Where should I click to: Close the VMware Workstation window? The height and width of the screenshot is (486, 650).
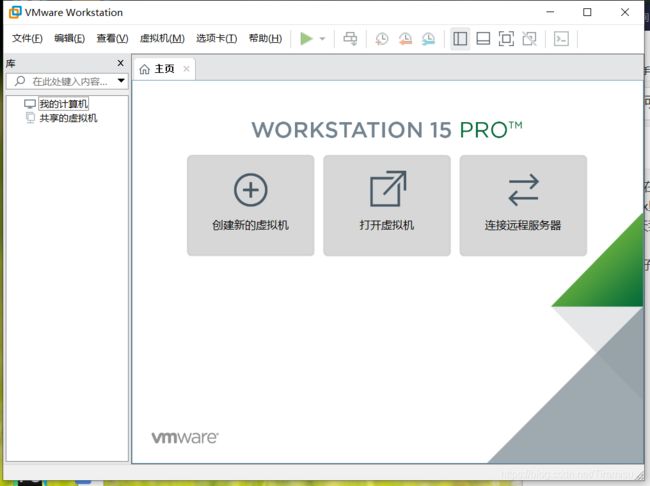625,12
